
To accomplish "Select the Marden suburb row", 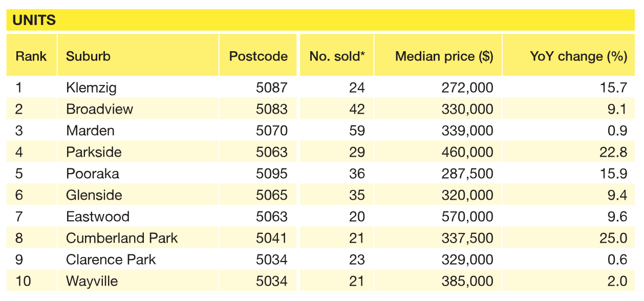I will pos(90,131).
